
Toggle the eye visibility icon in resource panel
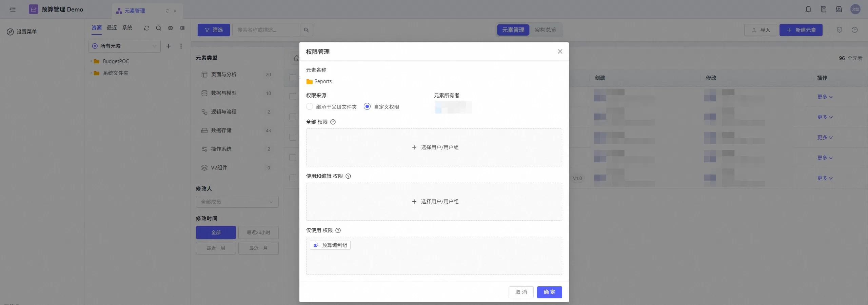click(x=171, y=28)
